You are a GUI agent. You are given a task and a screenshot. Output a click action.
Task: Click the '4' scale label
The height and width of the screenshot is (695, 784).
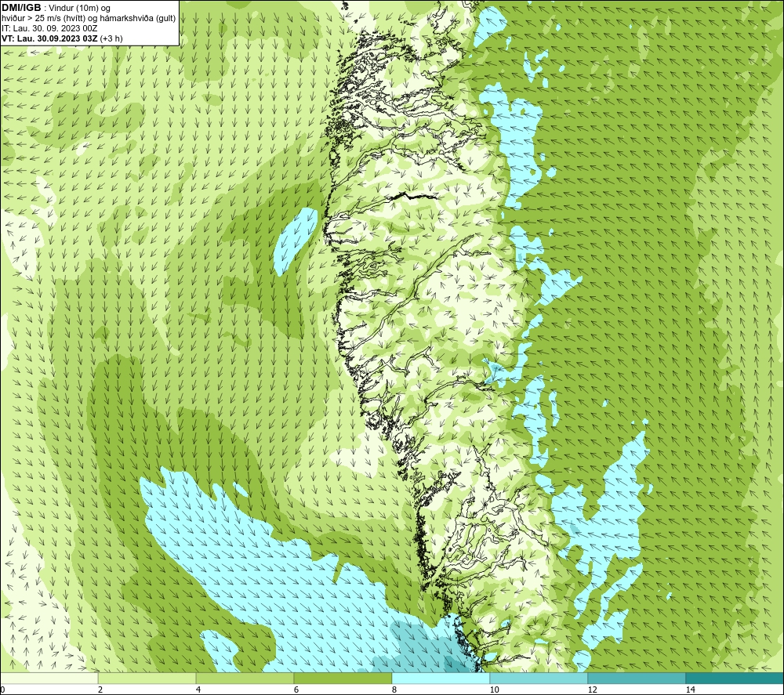[198, 690]
